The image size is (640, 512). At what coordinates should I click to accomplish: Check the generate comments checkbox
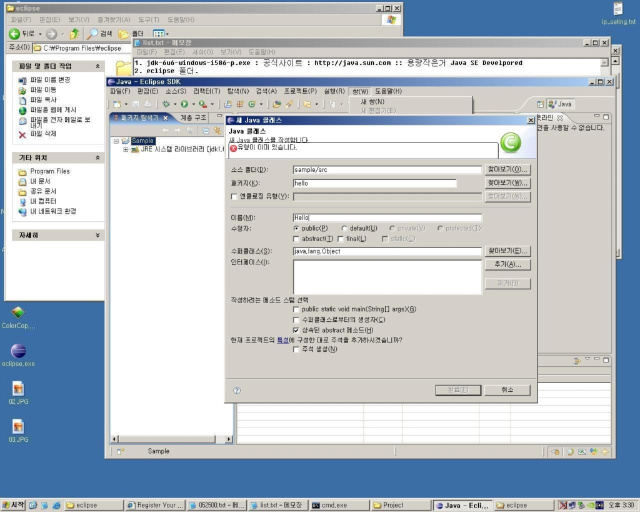[296, 349]
